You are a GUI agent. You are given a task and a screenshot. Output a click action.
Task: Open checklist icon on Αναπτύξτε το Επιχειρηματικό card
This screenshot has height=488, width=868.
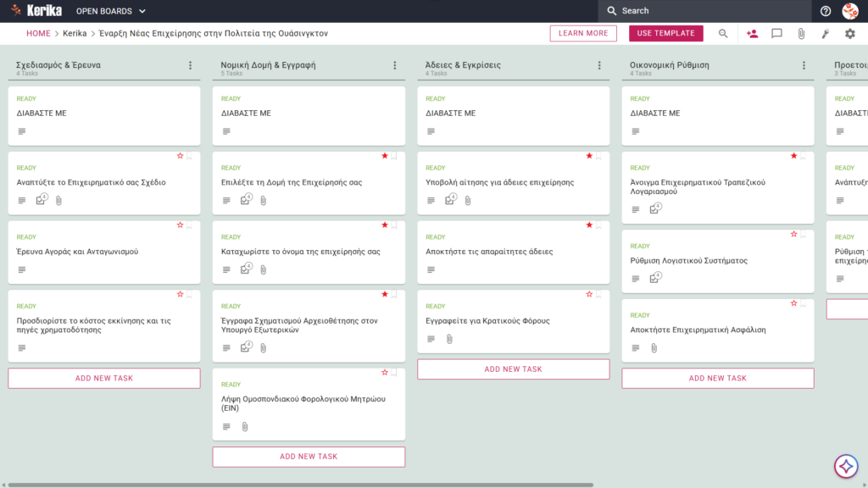click(42, 199)
